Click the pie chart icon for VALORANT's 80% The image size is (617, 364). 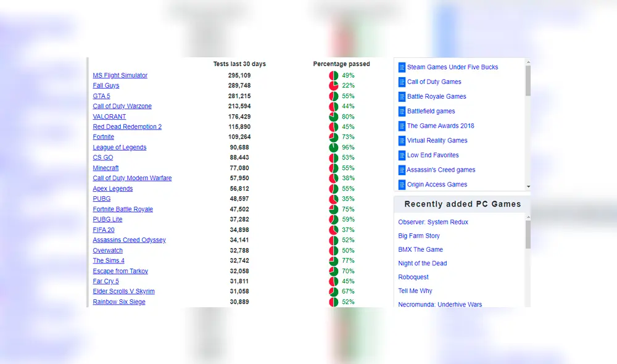pyautogui.click(x=333, y=117)
